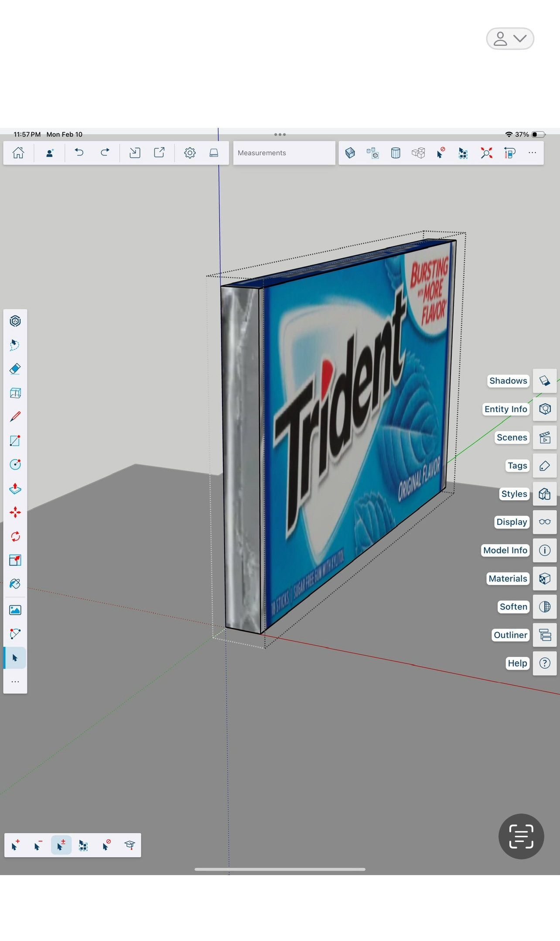Viewport: 560px width, 941px height.
Task: Expand more tools in the left toolbar
Action: [x=15, y=682]
